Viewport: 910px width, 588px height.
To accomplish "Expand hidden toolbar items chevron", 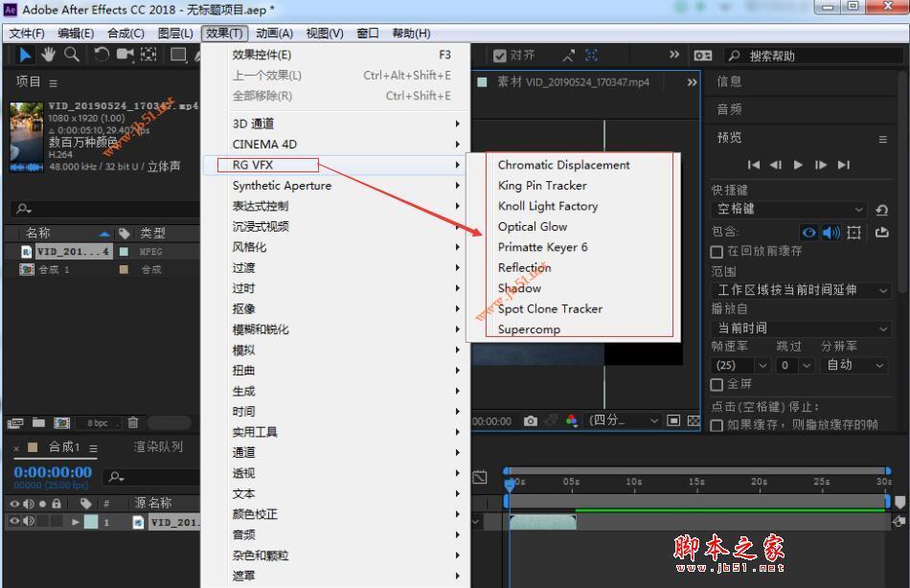I will [x=673, y=55].
